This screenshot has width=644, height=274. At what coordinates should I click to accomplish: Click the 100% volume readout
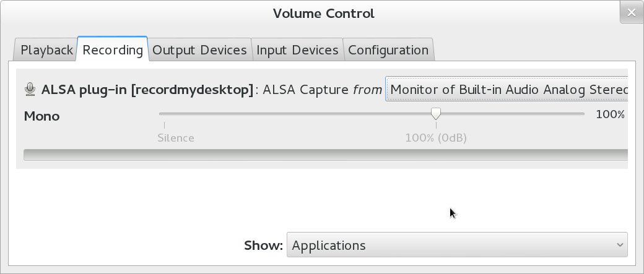point(610,114)
